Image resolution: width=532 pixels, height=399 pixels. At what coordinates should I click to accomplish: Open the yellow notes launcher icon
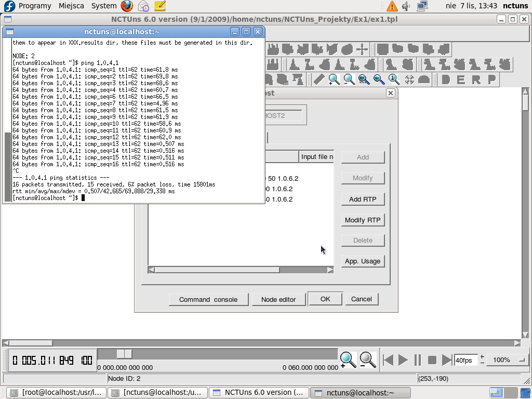pyautogui.click(x=160, y=6)
